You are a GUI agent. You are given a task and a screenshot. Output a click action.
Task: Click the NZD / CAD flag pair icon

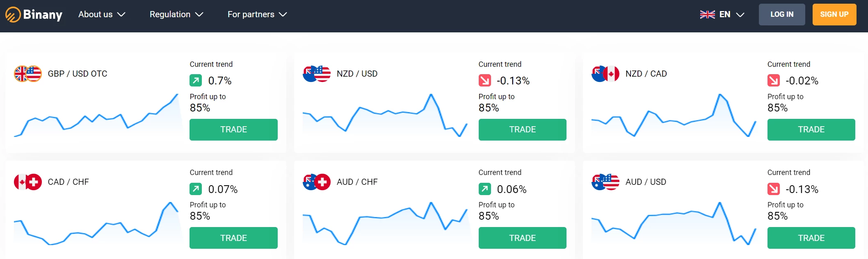[x=605, y=74]
